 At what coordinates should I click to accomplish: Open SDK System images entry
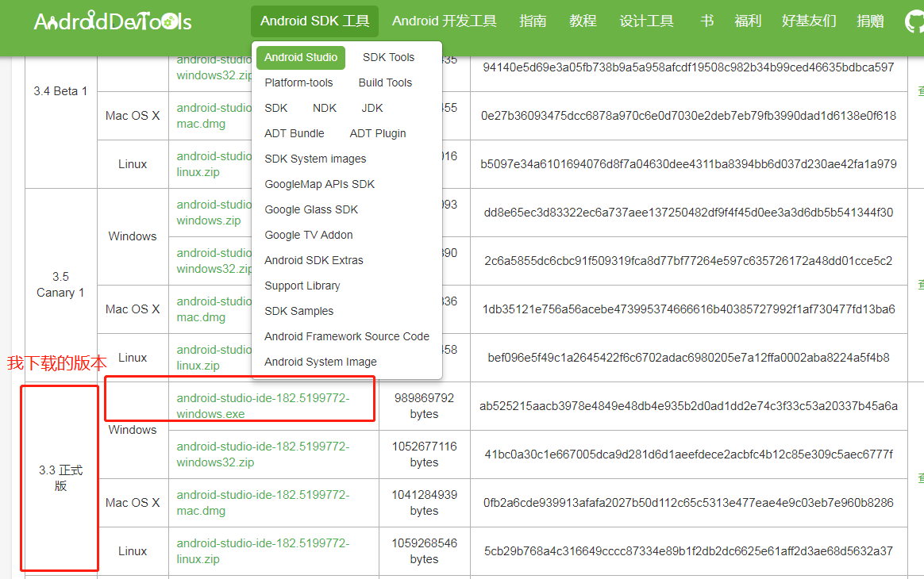point(315,159)
